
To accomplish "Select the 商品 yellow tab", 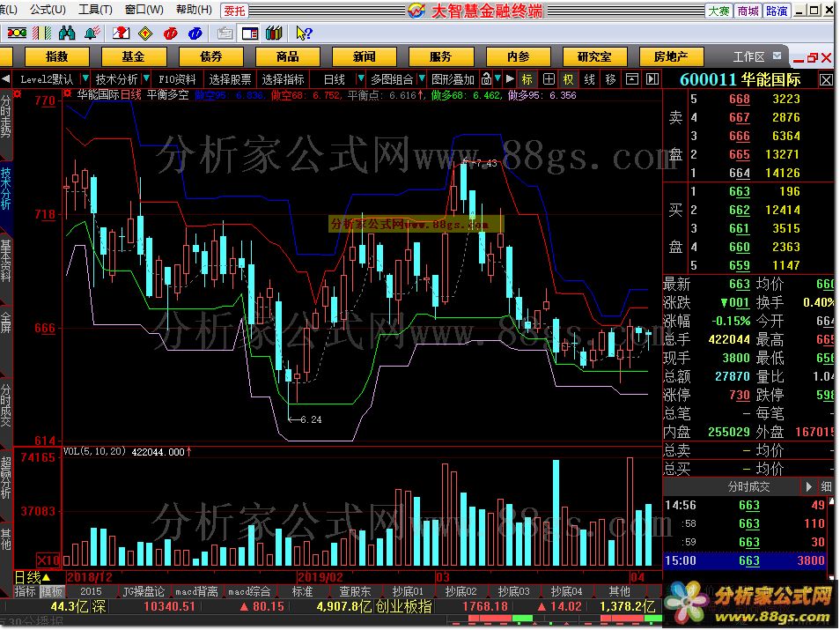I will point(288,57).
